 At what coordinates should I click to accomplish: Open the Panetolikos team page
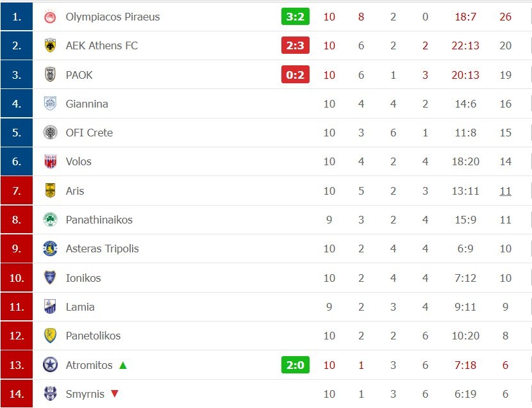click(x=93, y=336)
